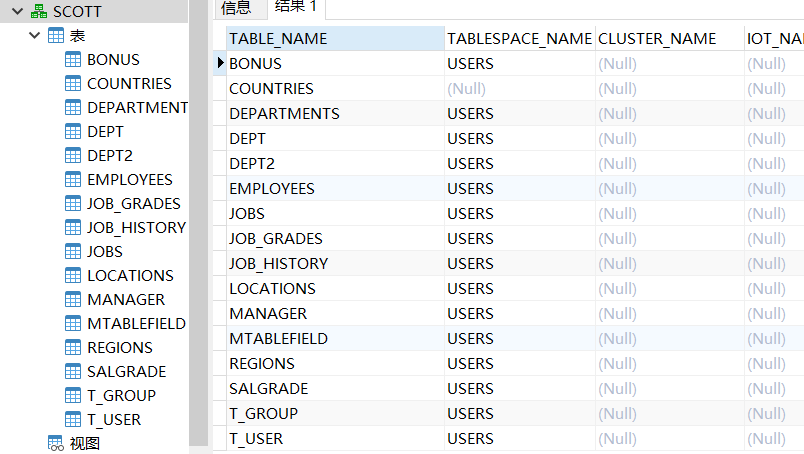Click the 表 tables folder icon
Viewport: 804px width, 454px height.
(56, 35)
